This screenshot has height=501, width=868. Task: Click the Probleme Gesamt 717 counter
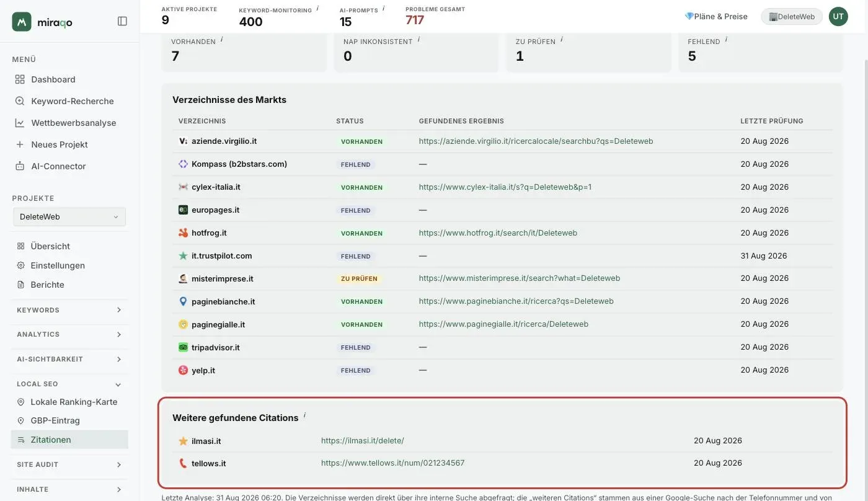tap(415, 20)
